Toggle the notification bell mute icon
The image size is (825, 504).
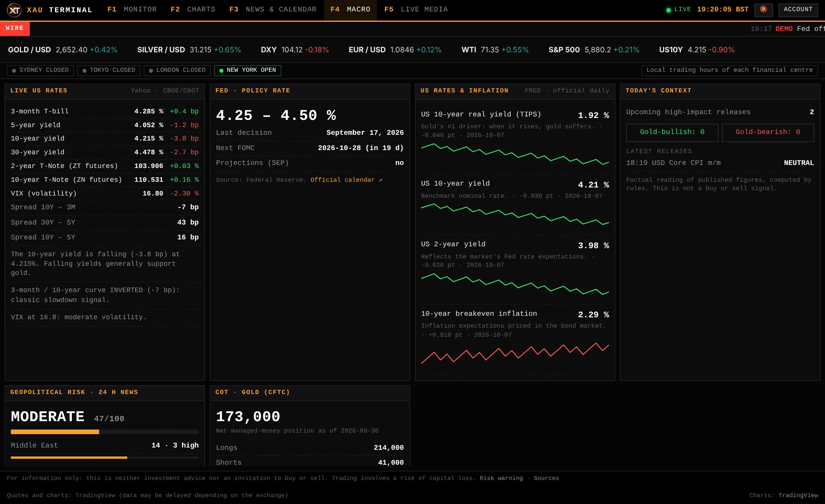(x=764, y=10)
